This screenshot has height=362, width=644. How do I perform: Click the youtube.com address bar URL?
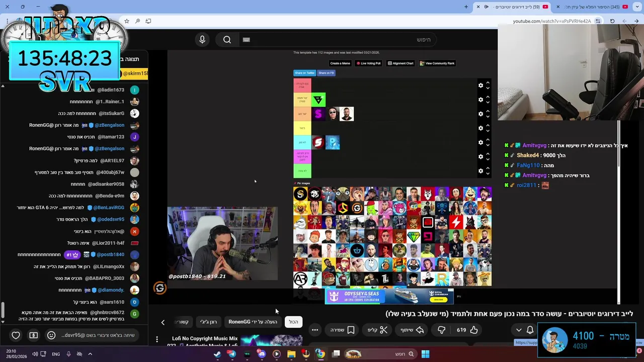point(552,21)
